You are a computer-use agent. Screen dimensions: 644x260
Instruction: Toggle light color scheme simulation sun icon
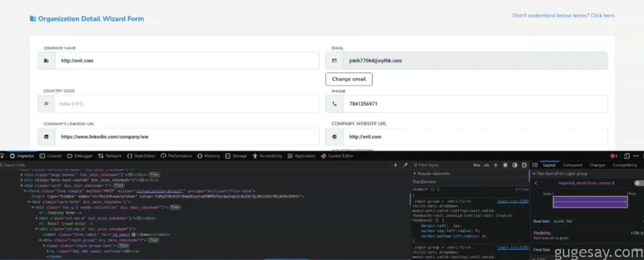(x=505, y=165)
